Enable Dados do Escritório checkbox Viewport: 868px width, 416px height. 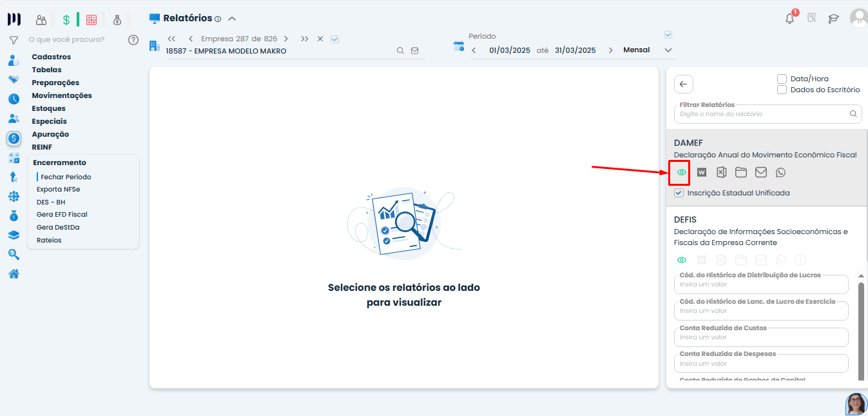click(x=782, y=90)
